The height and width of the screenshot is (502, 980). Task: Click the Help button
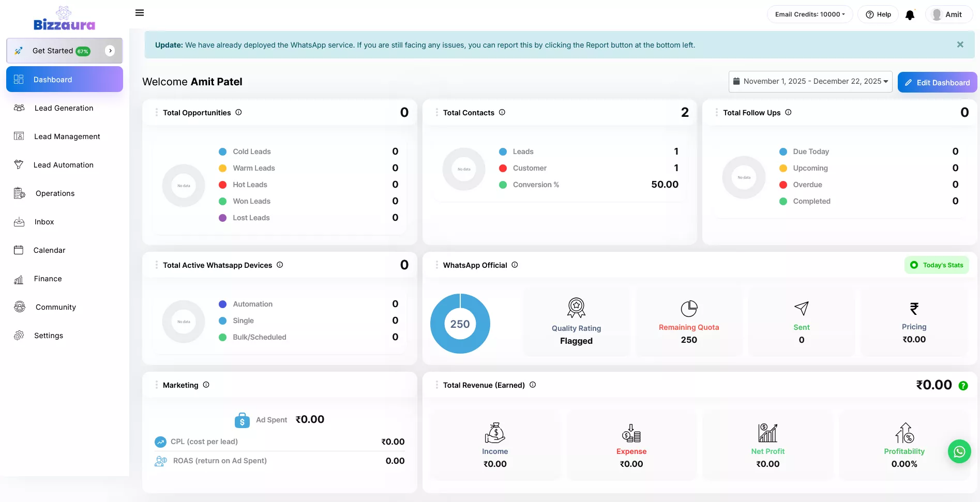(x=878, y=14)
